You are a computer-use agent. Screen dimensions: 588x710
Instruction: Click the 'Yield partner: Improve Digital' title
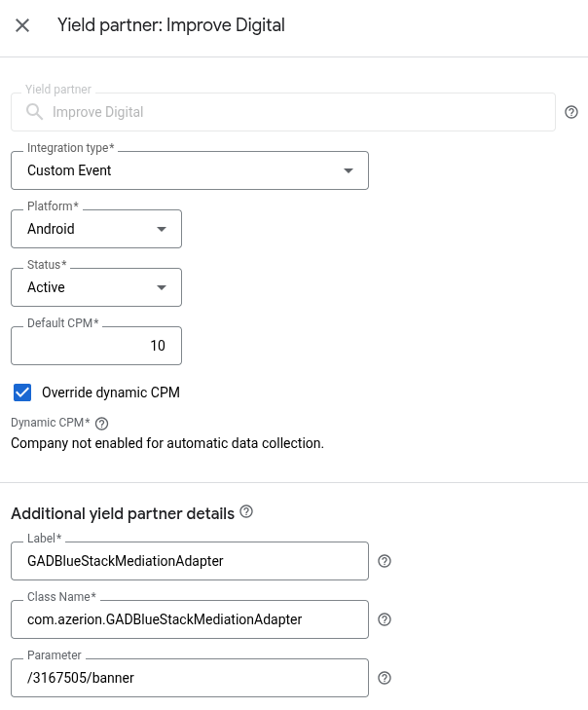pos(171,25)
